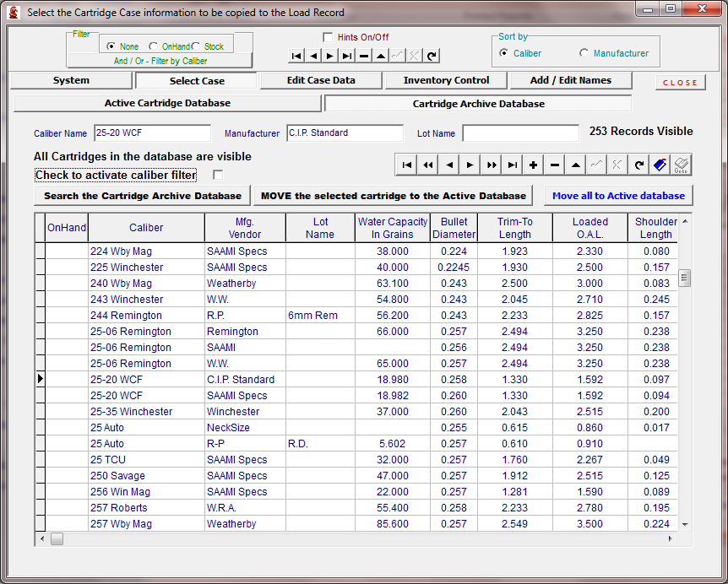The height and width of the screenshot is (584, 728).
Task: Click cancel-edit X icon in navigator beside plus icon
Action: point(617,165)
